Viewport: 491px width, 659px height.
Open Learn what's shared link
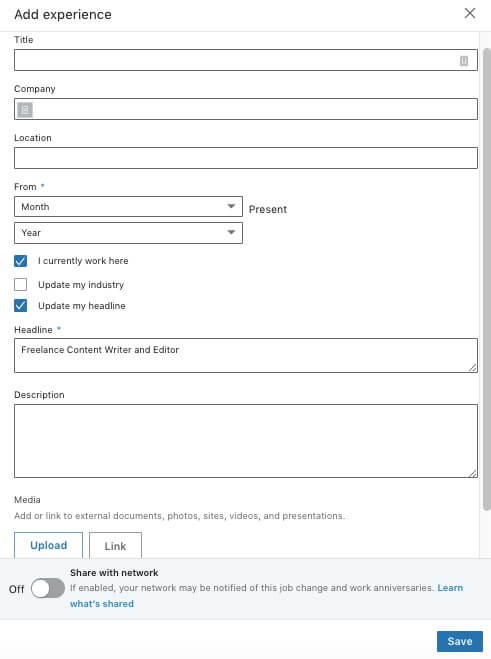click(x=267, y=596)
